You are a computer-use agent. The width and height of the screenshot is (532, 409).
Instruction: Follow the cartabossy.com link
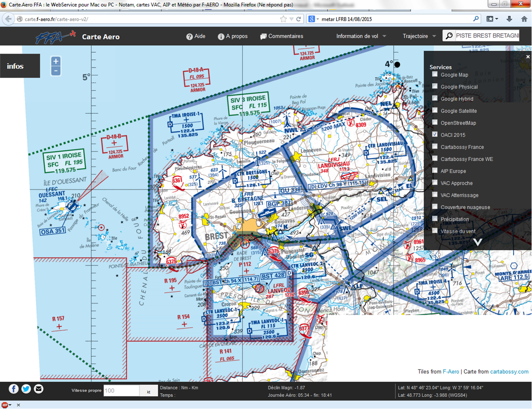tap(509, 372)
